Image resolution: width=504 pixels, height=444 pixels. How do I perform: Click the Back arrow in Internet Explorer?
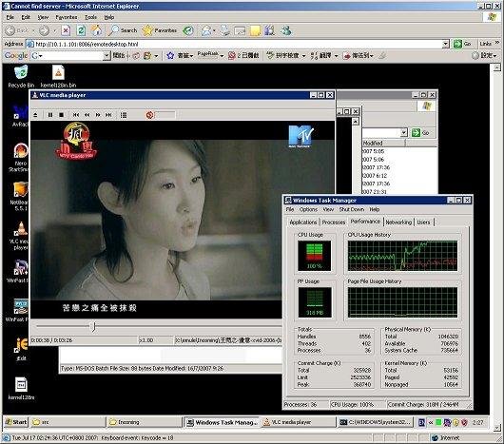tap(10, 30)
